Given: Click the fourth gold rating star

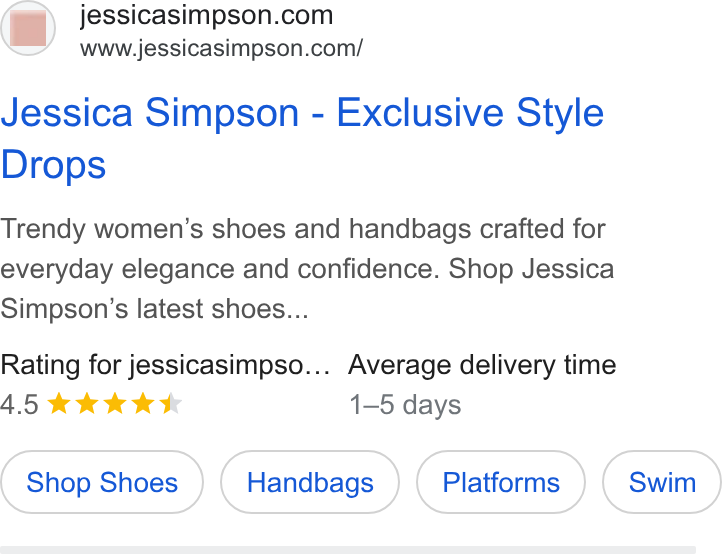Looking at the screenshot, I should (143, 403).
